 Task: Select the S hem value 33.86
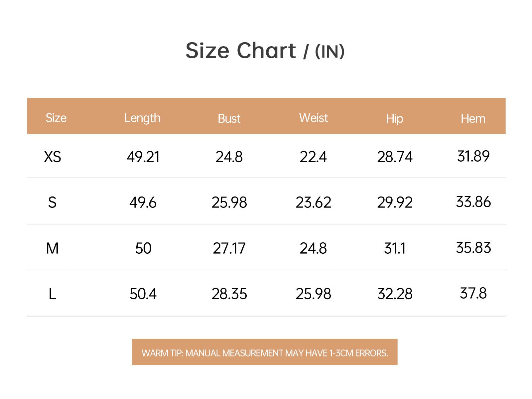tap(473, 202)
